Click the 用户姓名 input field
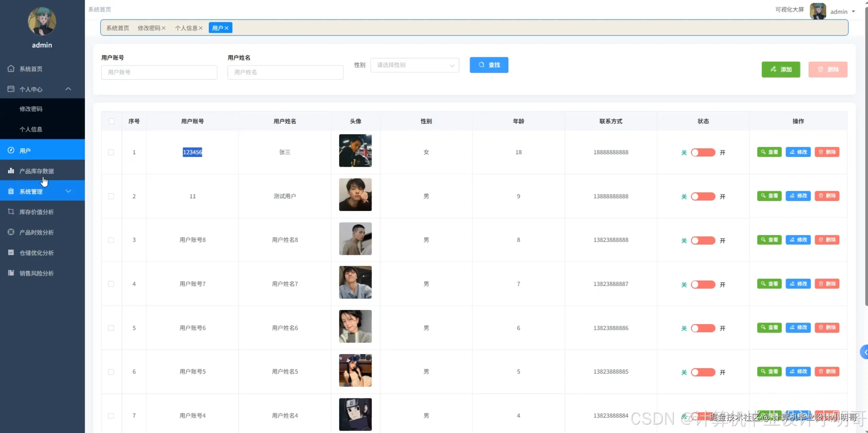This screenshot has height=433, width=868. pyautogui.click(x=285, y=72)
